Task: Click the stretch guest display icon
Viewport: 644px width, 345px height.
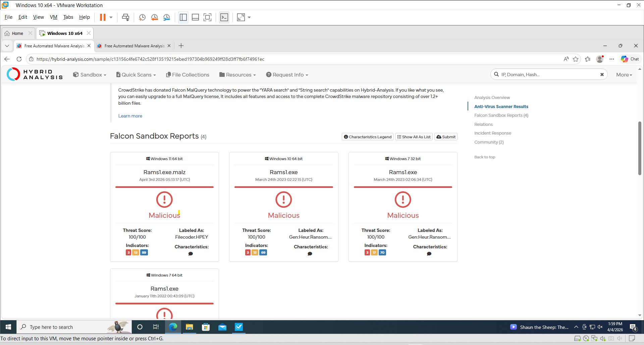Action: pyautogui.click(x=241, y=17)
